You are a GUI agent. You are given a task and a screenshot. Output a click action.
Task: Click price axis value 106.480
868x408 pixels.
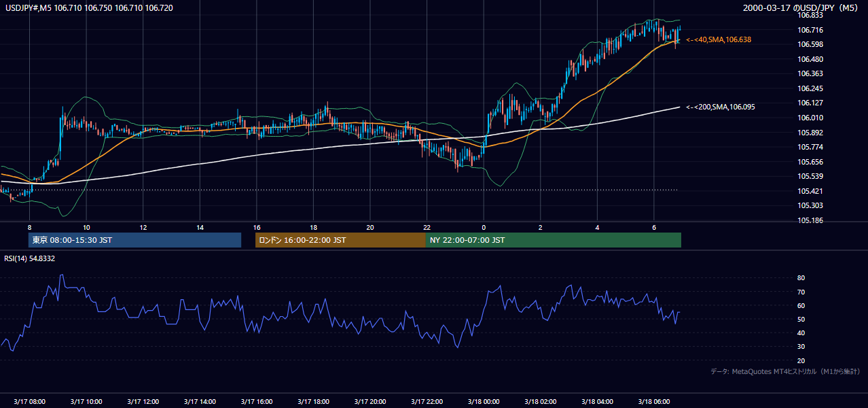coord(810,59)
